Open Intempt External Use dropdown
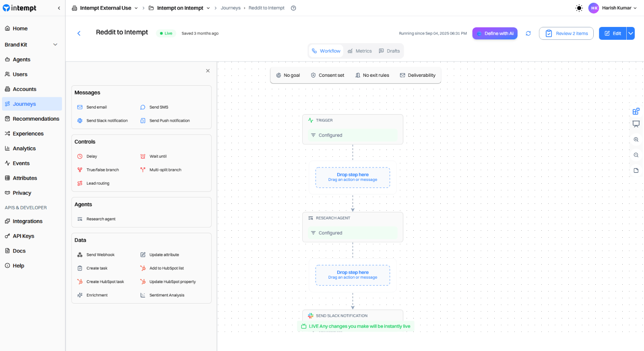The height and width of the screenshot is (351, 644). coord(105,8)
